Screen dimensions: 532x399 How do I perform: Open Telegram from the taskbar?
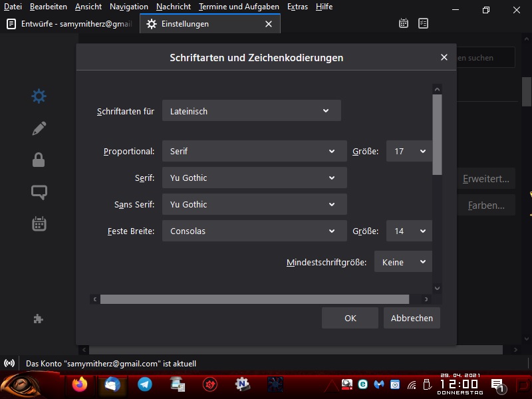[144, 384]
